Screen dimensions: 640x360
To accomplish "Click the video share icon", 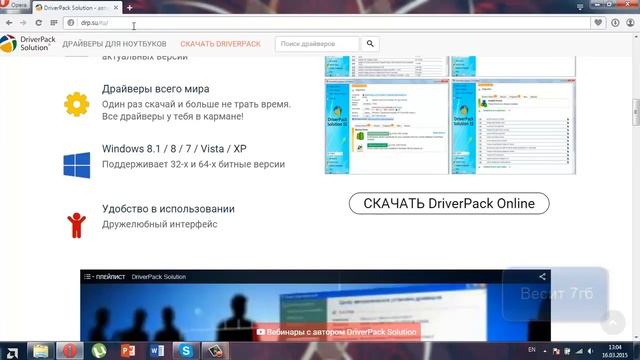I will point(542,277).
